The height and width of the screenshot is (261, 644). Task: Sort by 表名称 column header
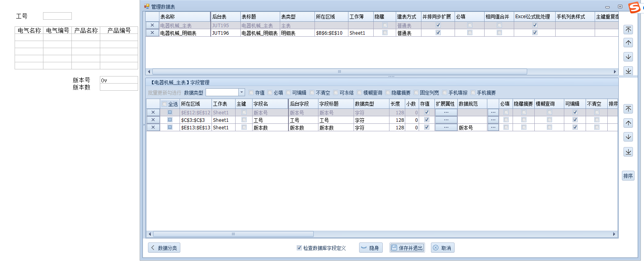click(184, 17)
